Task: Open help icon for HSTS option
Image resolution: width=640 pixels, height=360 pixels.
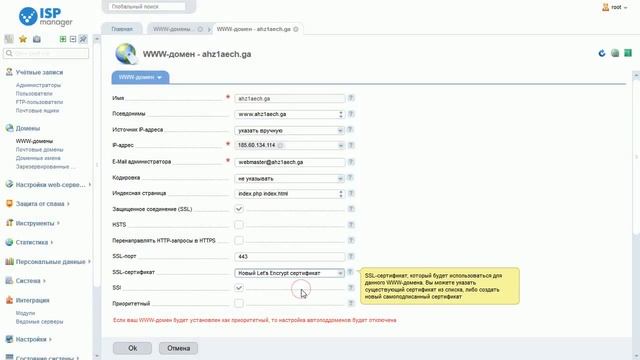Action: pyautogui.click(x=351, y=224)
